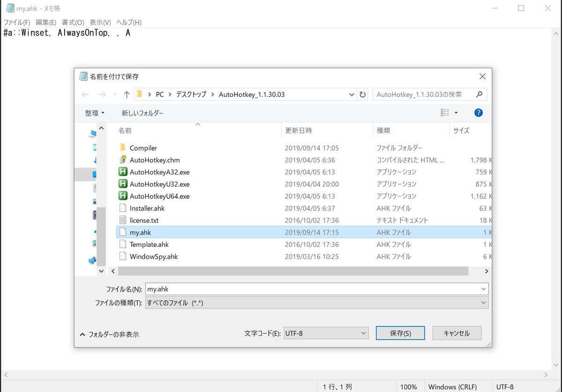Open the ファイル menu in Notepad
Image resolution: width=562 pixels, height=392 pixels.
pos(17,22)
